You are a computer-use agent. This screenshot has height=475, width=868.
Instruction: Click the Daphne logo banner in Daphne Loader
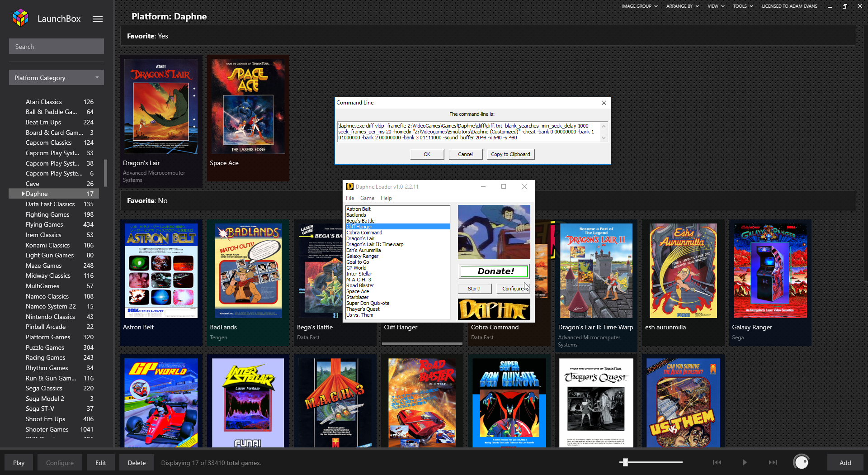(494, 309)
